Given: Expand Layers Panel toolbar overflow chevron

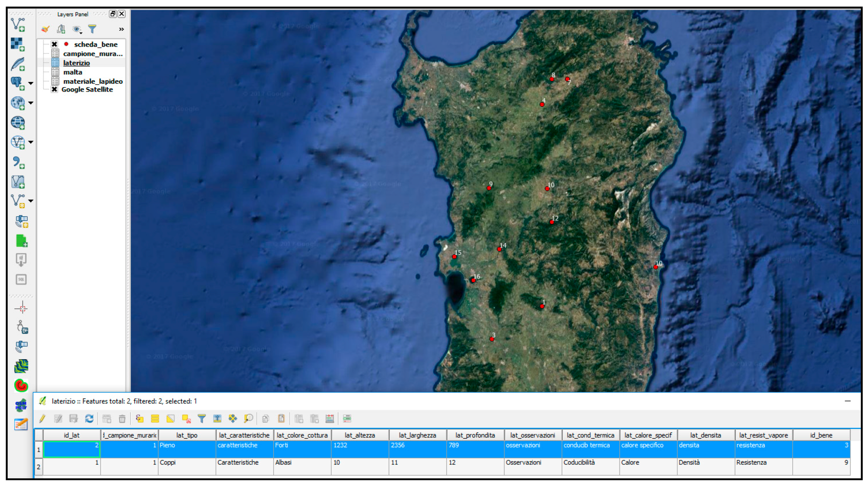Looking at the screenshot, I should point(121,29).
